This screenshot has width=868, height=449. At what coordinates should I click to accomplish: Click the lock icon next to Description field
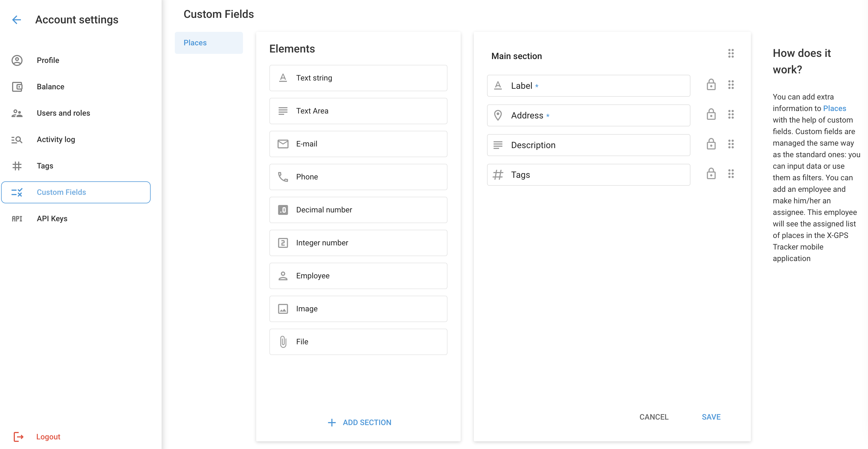click(711, 144)
